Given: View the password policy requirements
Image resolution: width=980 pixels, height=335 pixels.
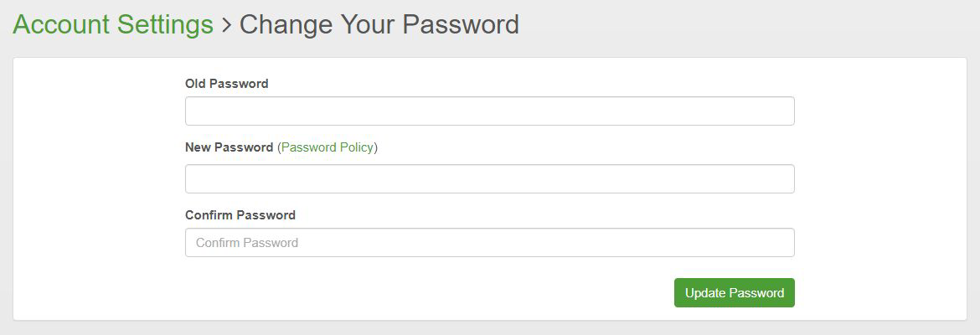Looking at the screenshot, I should tap(328, 147).
